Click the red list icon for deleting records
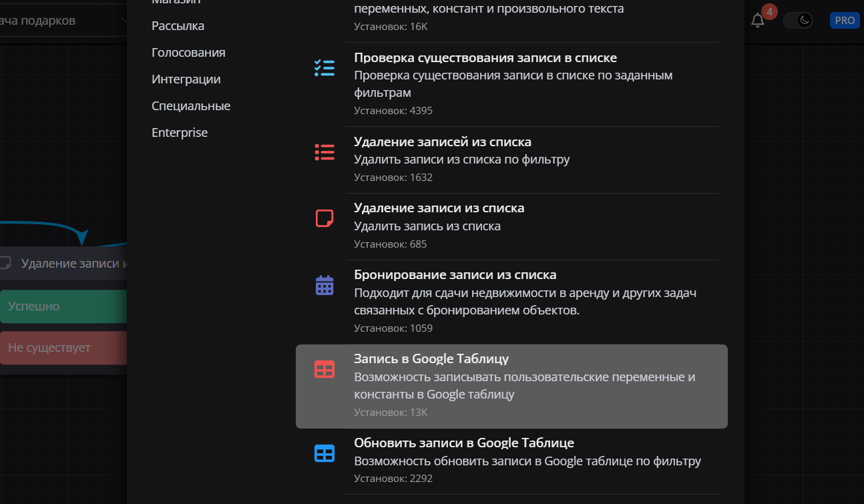This screenshot has width=864, height=504. tap(325, 152)
